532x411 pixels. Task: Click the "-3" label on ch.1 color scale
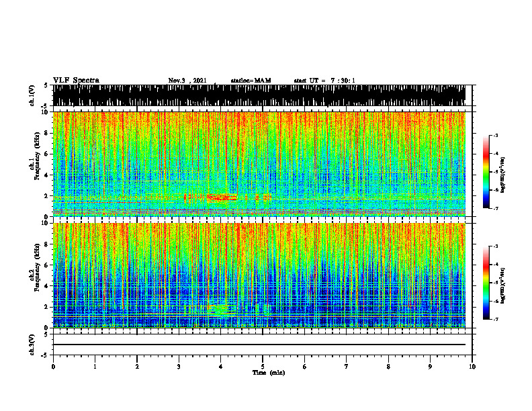tap(496, 135)
